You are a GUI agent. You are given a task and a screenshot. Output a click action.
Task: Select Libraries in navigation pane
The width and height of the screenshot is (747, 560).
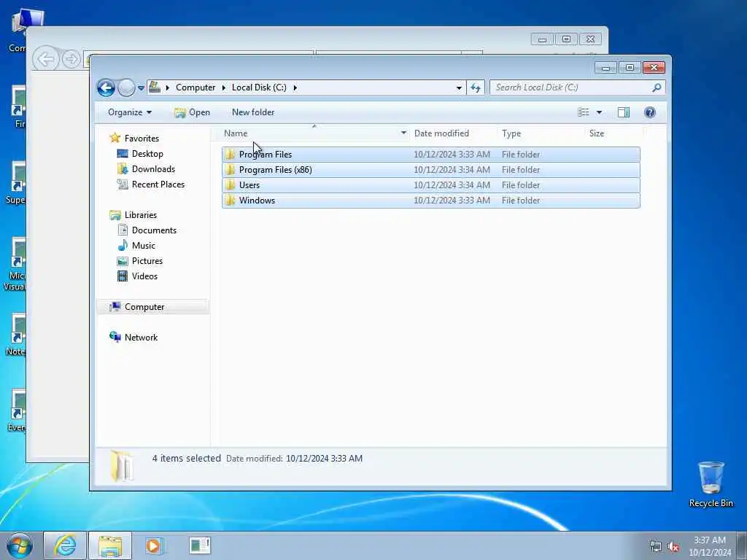(141, 215)
